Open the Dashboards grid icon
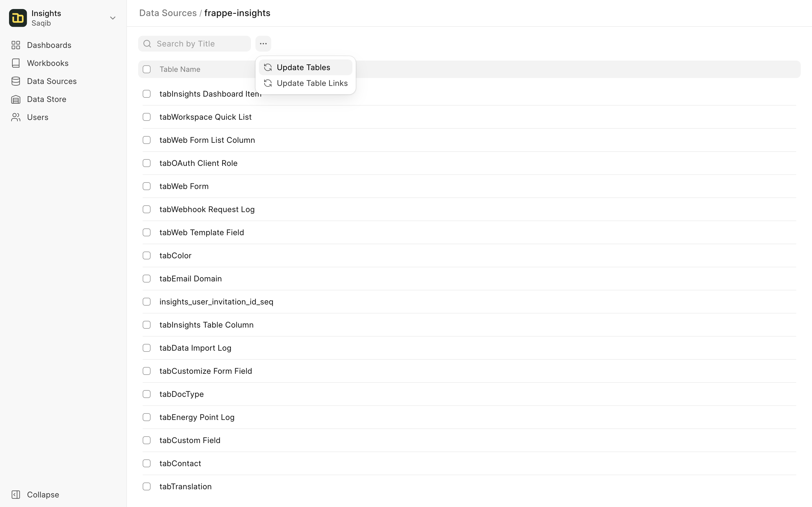Image resolution: width=812 pixels, height=507 pixels. coord(16,45)
